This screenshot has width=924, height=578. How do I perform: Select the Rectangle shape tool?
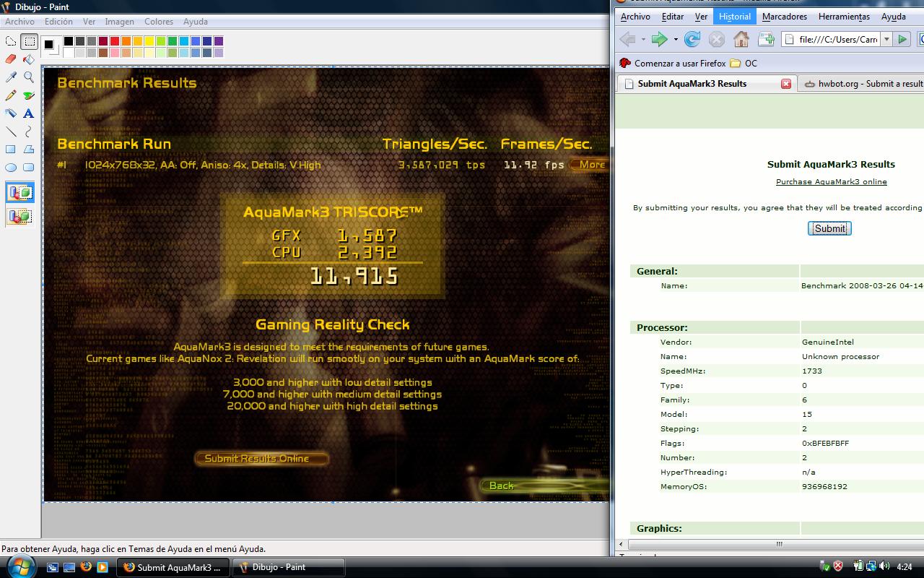coord(11,150)
